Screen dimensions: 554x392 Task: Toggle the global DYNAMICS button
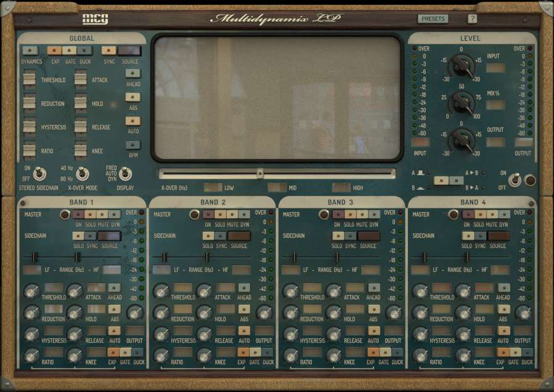tap(30, 51)
